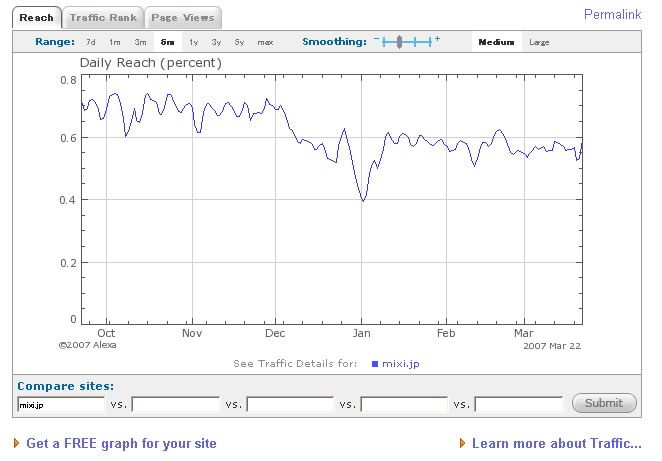Select the Reach tab

tap(37, 18)
